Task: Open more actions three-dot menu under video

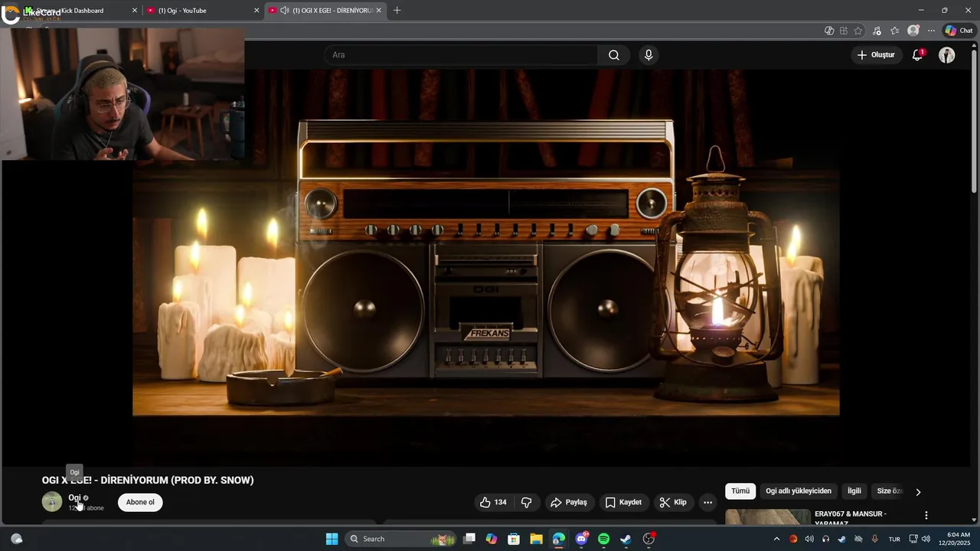Action: point(707,502)
